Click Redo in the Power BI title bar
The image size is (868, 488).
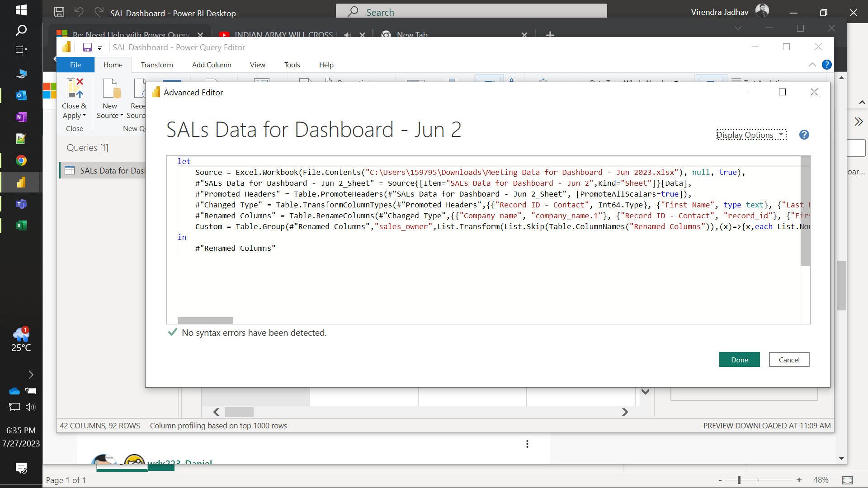click(99, 12)
